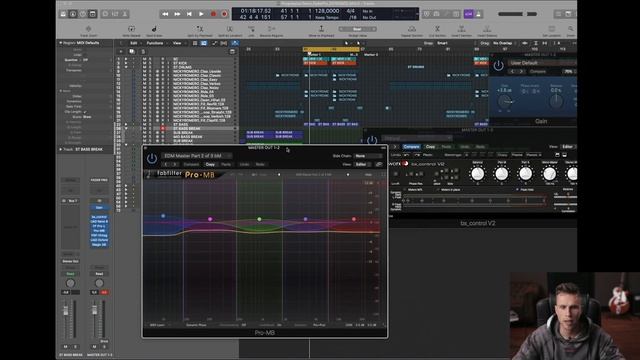This screenshot has height=360, width=640.
Task: Click the Repeat Section toolbar icon
Action: (x=411, y=29)
